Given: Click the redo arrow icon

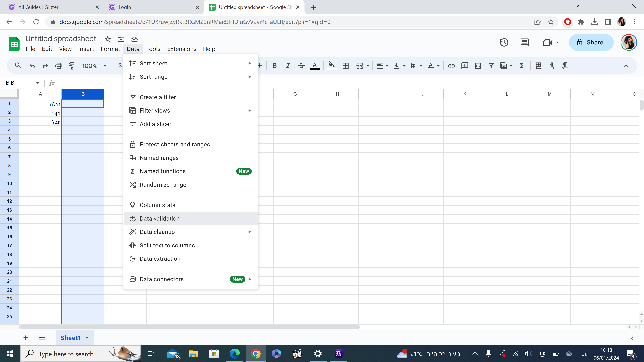Looking at the screenshot, I should pyautogui.click(x=45, y=66).
